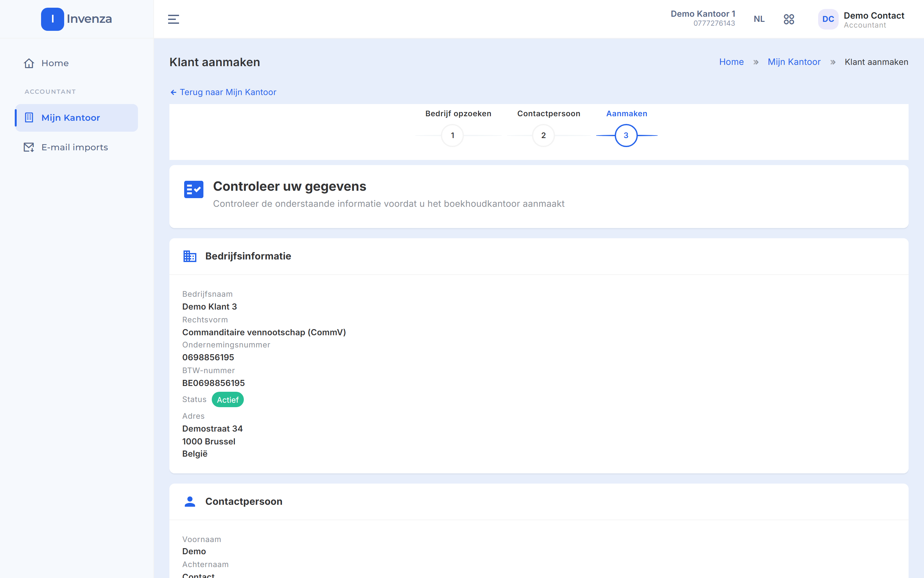
Task: Click the Home house icon
Action: [29, 63]
